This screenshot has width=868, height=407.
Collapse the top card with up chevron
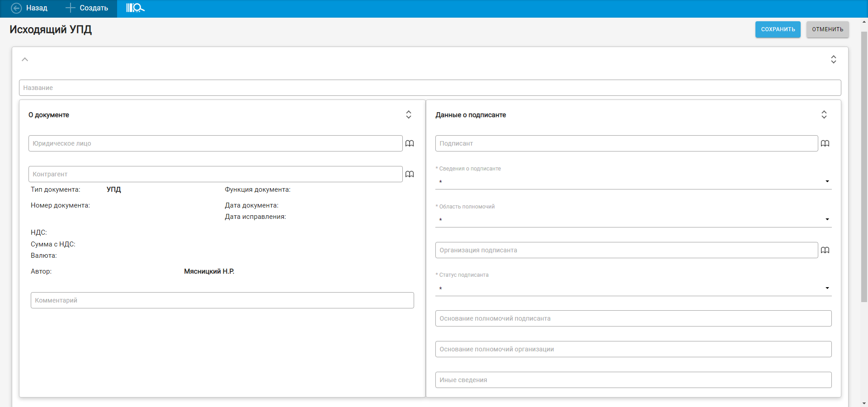coord(25,59)
